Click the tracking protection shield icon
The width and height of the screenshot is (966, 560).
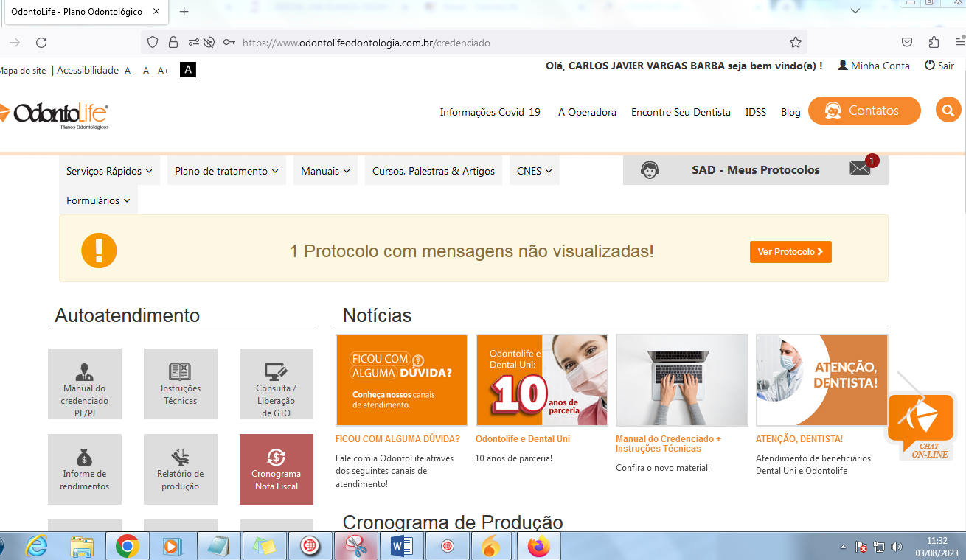pos(153,43)
